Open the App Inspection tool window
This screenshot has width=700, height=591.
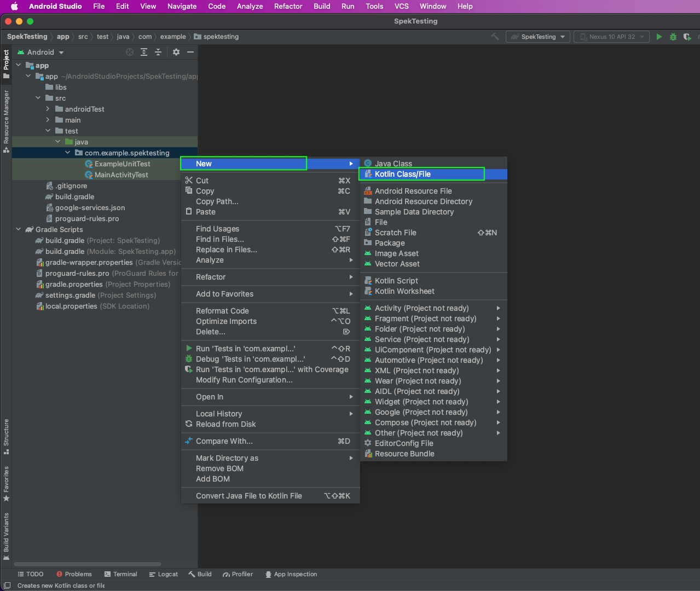point(291,574)
